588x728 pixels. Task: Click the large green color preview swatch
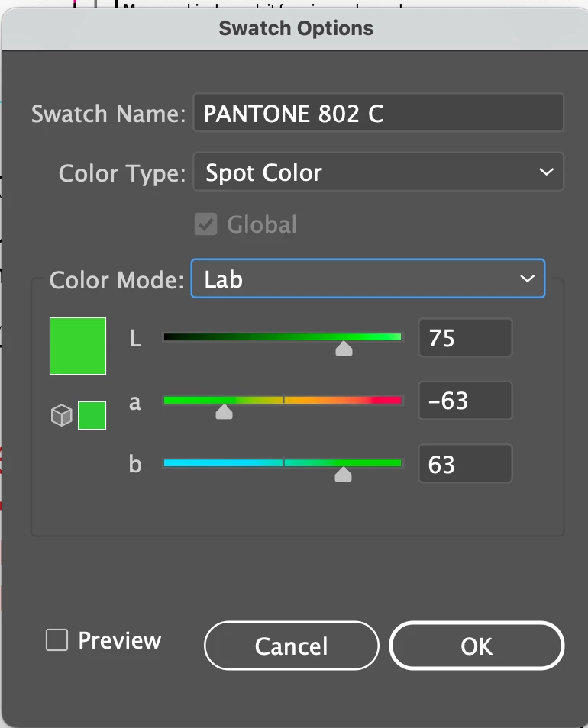(78, 346)
